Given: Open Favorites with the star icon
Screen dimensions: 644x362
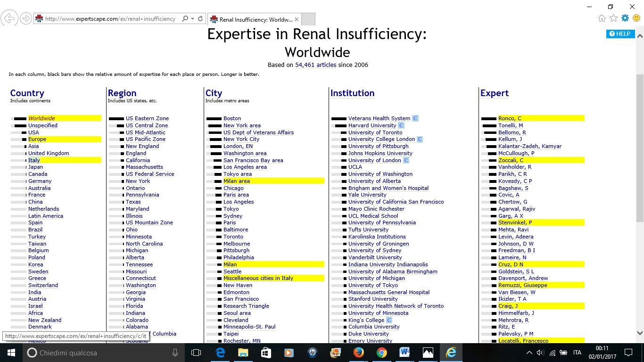Looking at the screenshot, I should (x=613, y=18).
